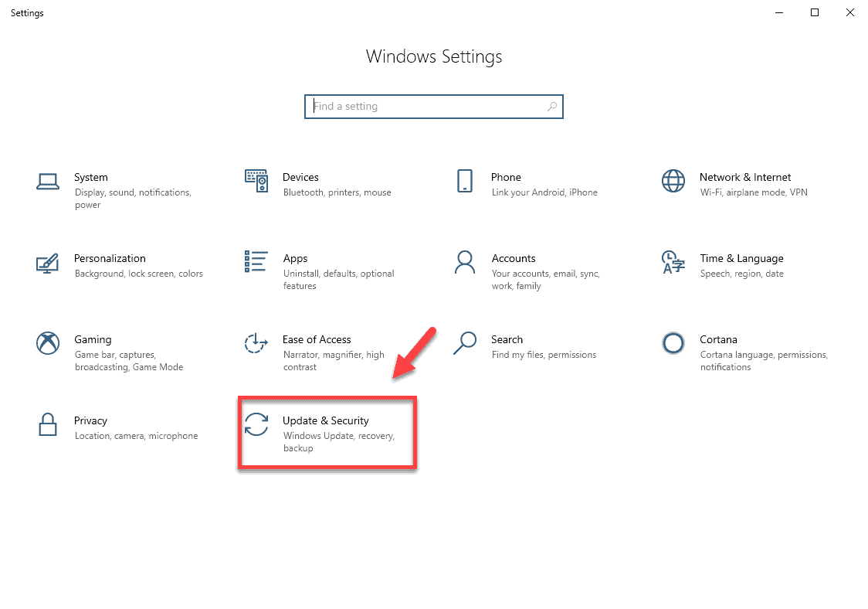This screenshot has width=868, height=609.
Task: Open the Network & Internet globe icon
Action: click(x=673, y=181)
